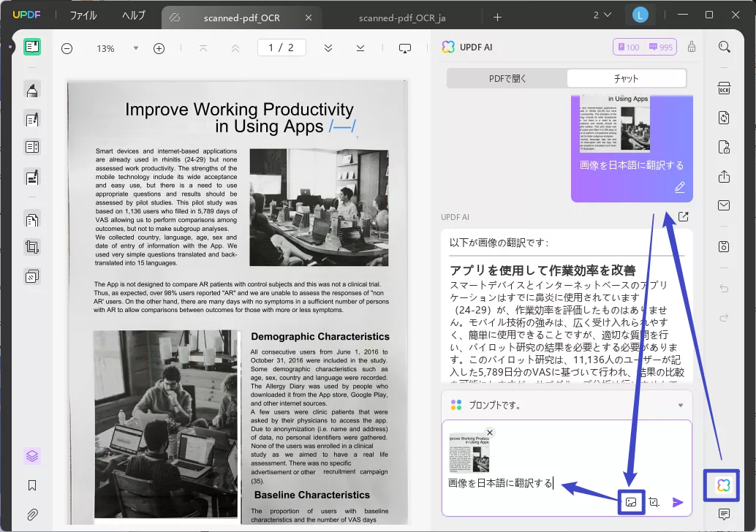This screenshot has height=532, width=756.
Task: Switch to the scanned-pdf_OCR_ja tab
Action: click(x=402, y=18)
